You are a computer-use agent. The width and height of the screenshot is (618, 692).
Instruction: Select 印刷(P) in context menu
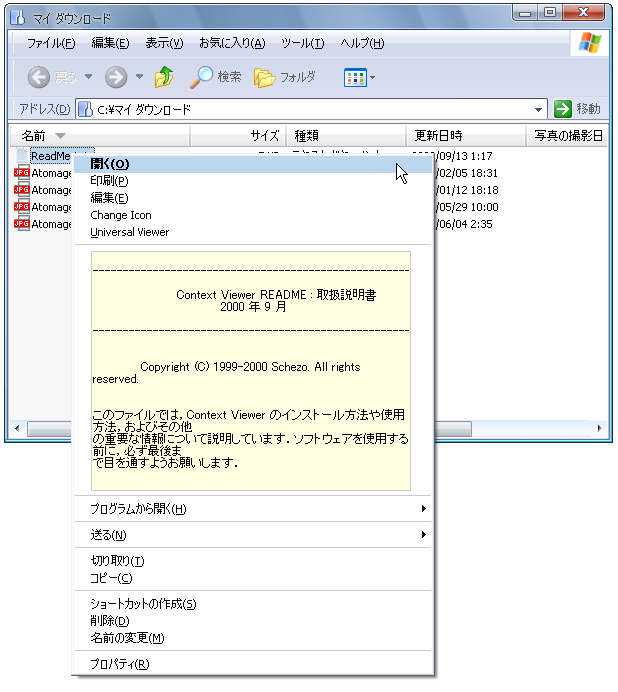tap(253, 181)
